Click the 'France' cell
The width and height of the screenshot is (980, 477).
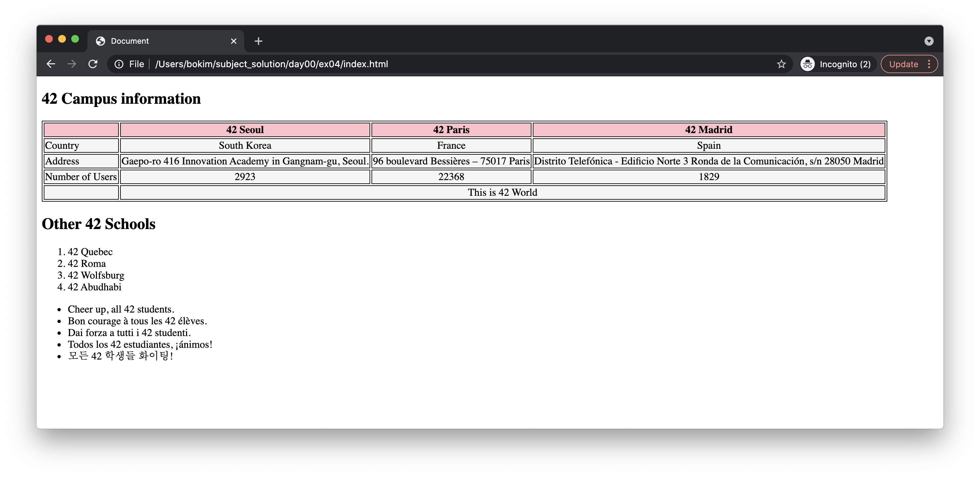coord(451,146)
